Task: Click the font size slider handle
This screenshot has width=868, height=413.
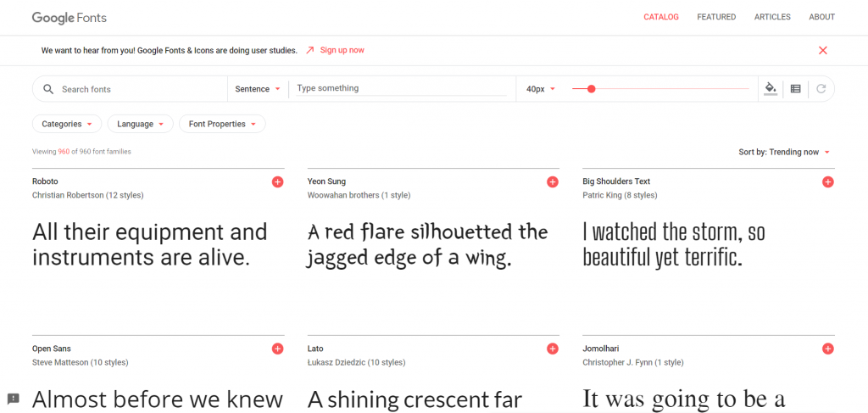Action: tap(591, 88)
